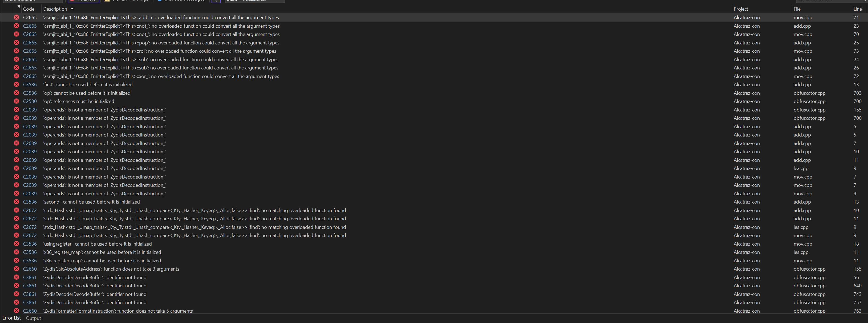
Task: Click the grip dots icon left of the Code header
Action: (x=19, y=7)
